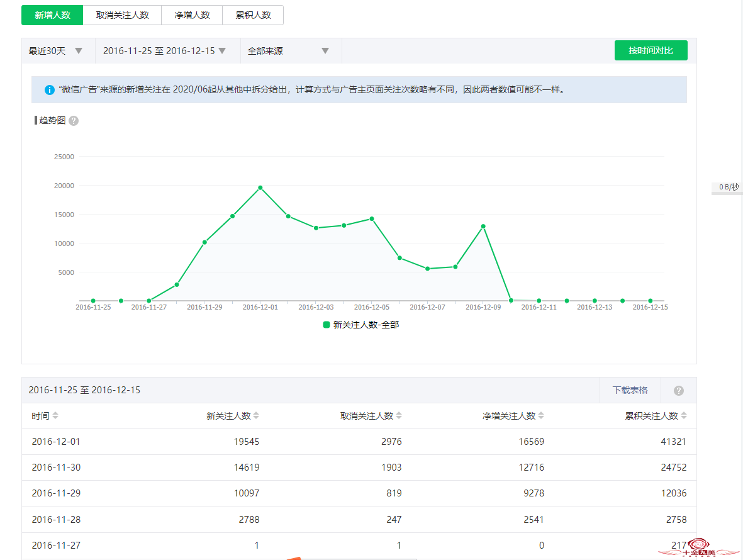Image resolution: width=743 pixels, height=560 pixels.
Task: Click the 2016-12-15 chart data point
Action: coord(651,301)
